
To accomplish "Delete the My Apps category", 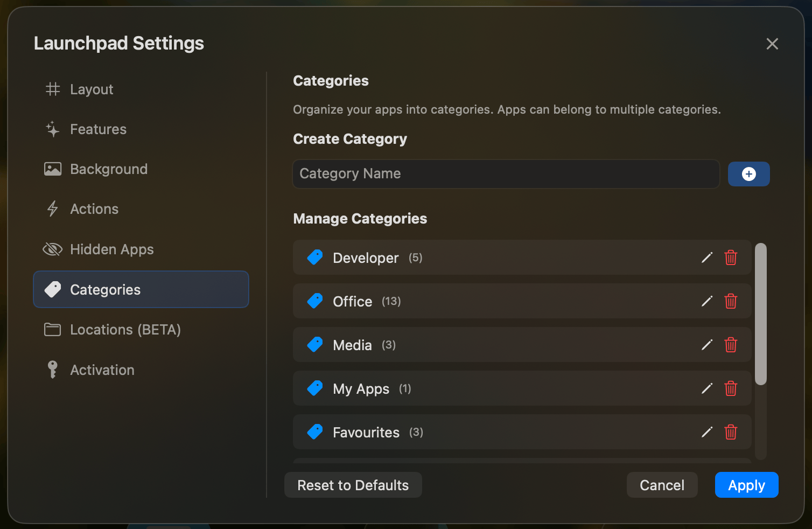I will (731, 388).
